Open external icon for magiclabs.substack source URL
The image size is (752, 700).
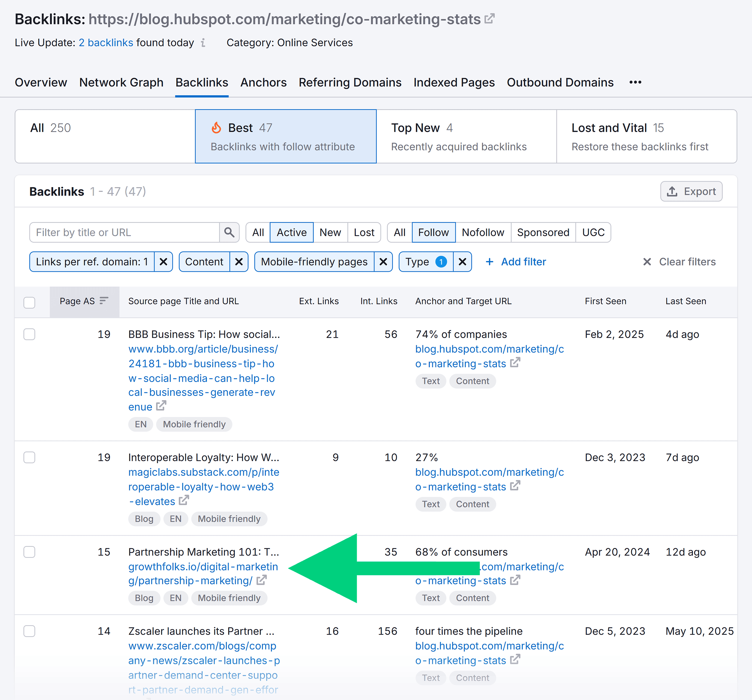coord(184,500)
